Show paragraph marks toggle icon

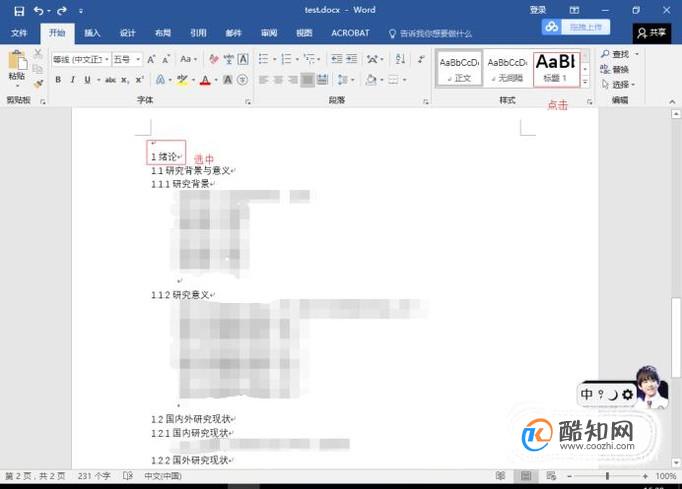[421, 59]
